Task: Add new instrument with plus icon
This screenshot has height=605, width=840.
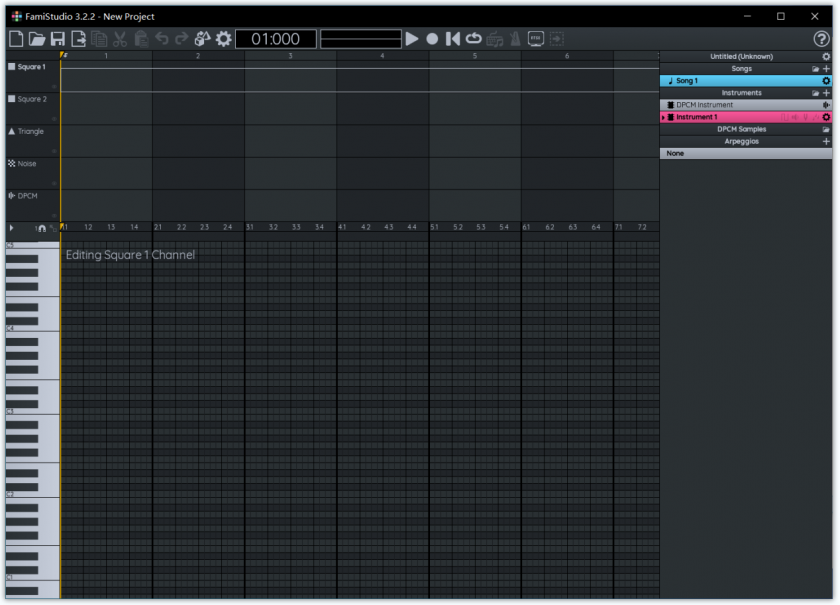Action: tap(826, 93)
